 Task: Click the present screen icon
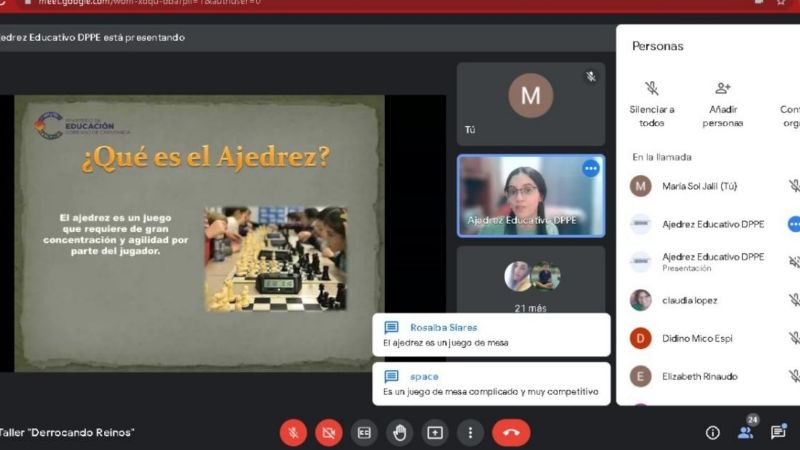pos(435,433)
